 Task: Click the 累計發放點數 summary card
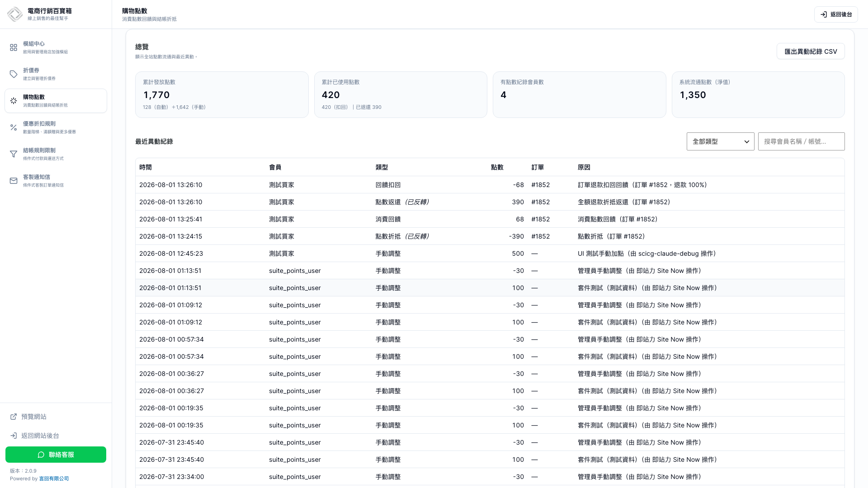(222, 94)
